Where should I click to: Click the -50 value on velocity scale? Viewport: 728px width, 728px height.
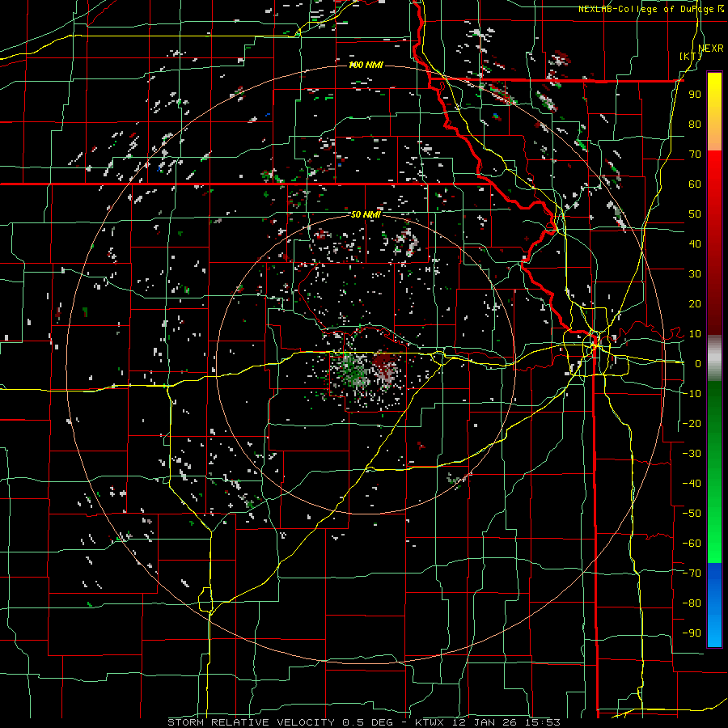pos(692,514)
